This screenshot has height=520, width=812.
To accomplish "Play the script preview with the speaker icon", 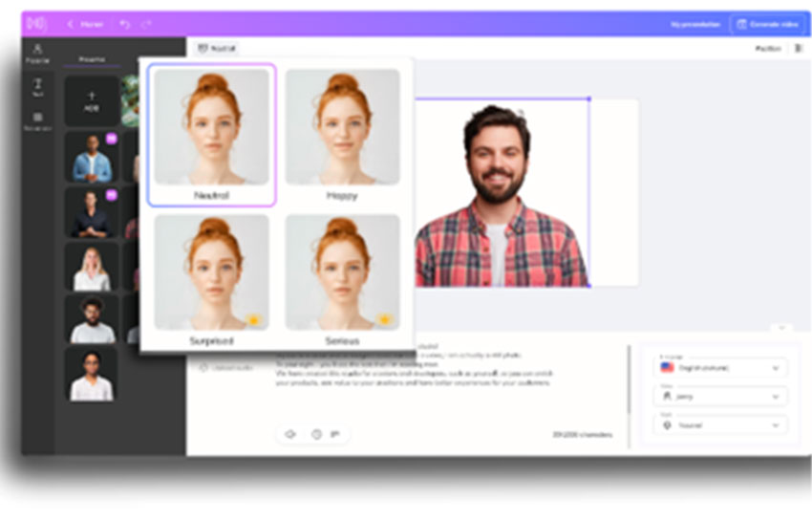I will (x=290, y=434).
